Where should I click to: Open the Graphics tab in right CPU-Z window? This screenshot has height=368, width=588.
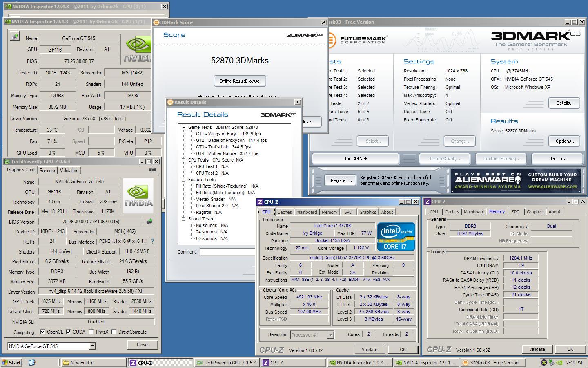[535, 212]
